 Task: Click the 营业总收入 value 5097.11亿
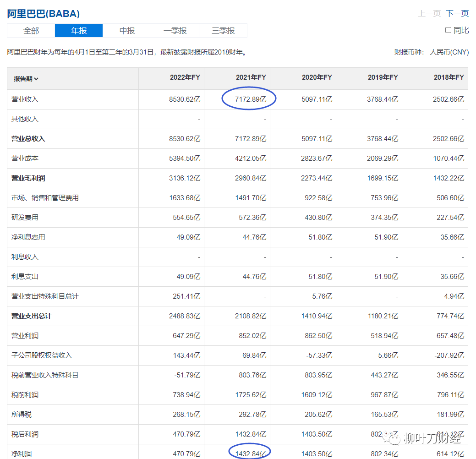tap(317, 139)
